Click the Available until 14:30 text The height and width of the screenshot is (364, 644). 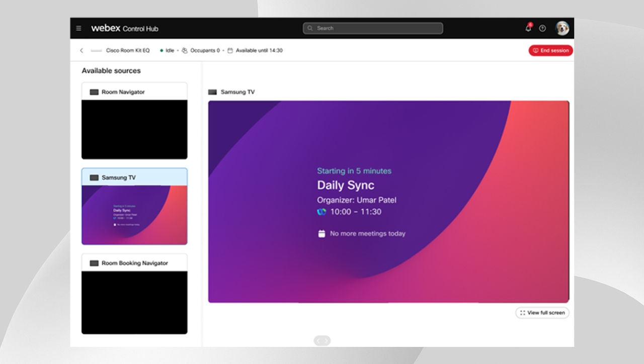pyautogui.click(x=259, y=51)
